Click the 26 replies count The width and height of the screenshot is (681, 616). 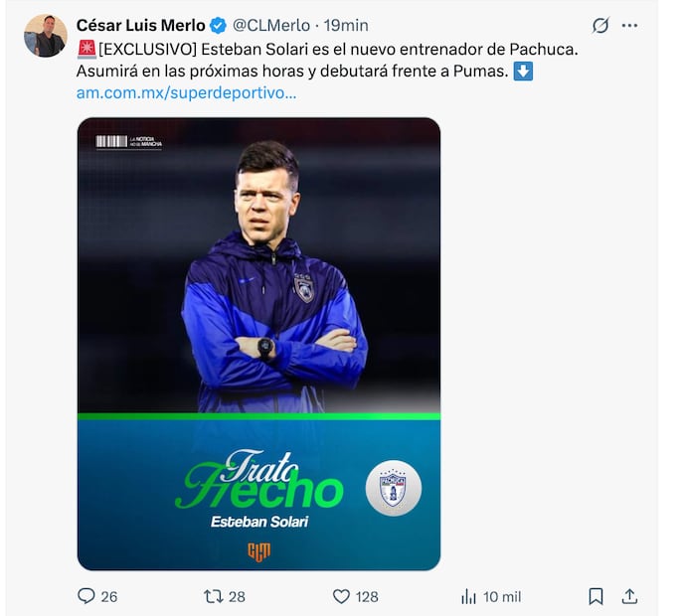point(109,596)
